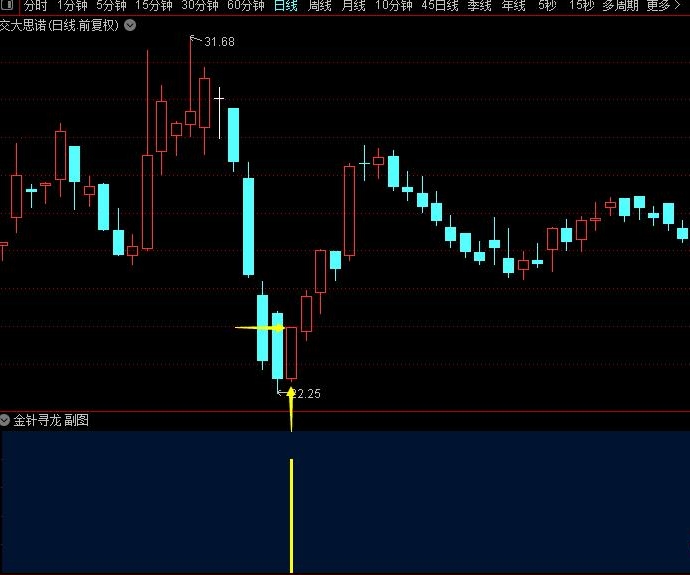Select the 15分钟 period tab

(x=154, y=6)
